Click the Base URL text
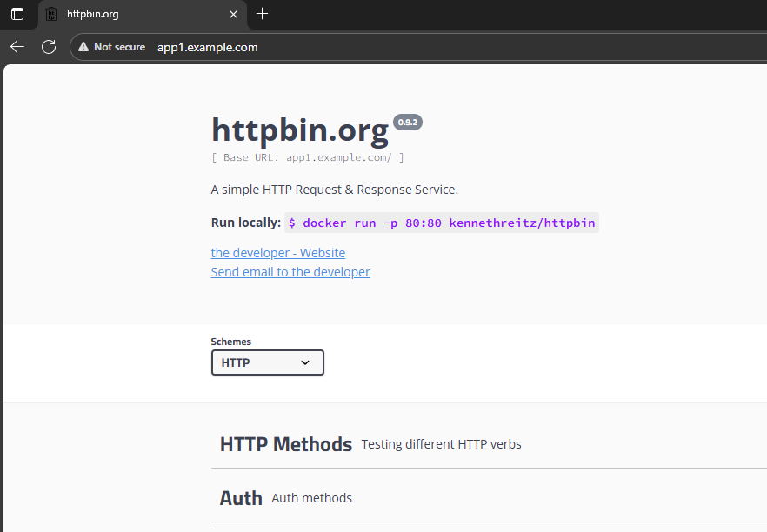This screenshot has width=767, height=532. 308,157
